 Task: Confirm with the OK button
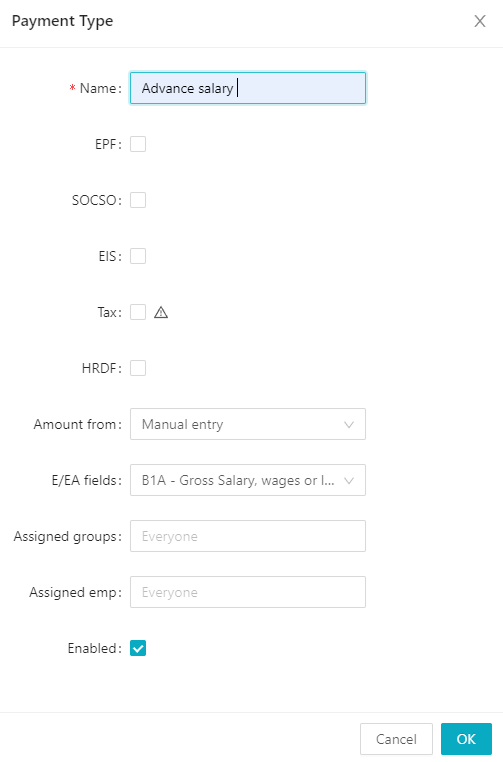point(466,739)
